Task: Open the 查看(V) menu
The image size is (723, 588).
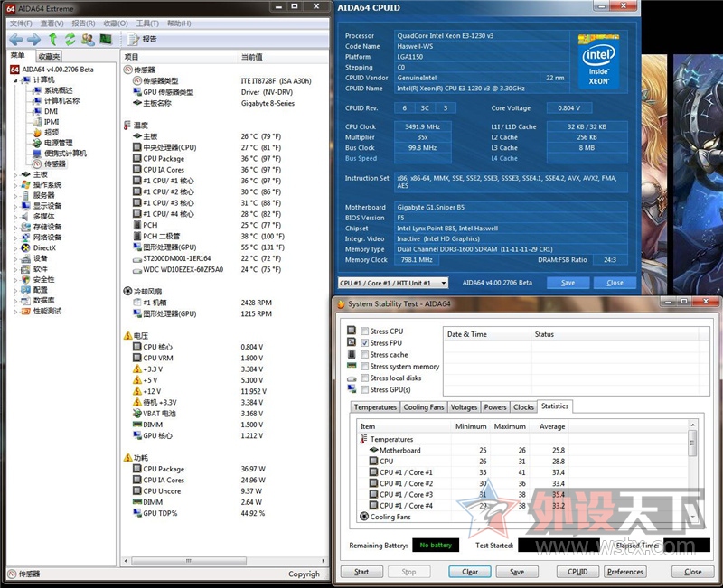Action: pos(52,23)
